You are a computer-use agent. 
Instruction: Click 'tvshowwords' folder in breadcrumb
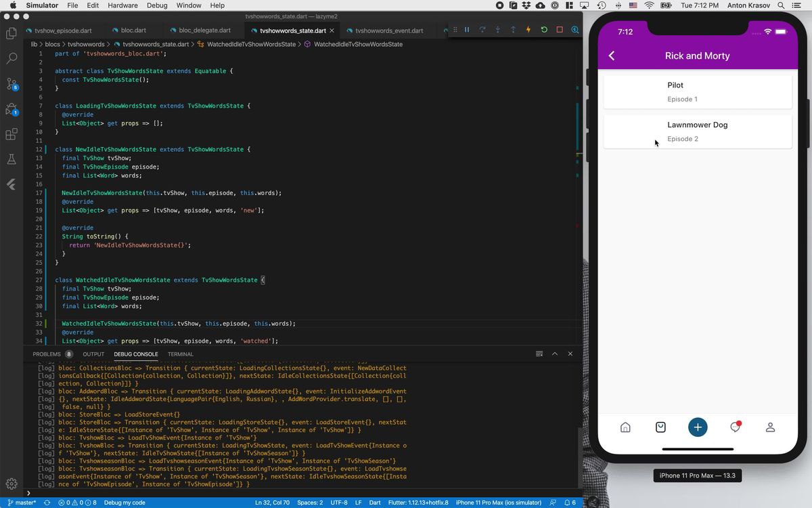click(x=86, y=44)
